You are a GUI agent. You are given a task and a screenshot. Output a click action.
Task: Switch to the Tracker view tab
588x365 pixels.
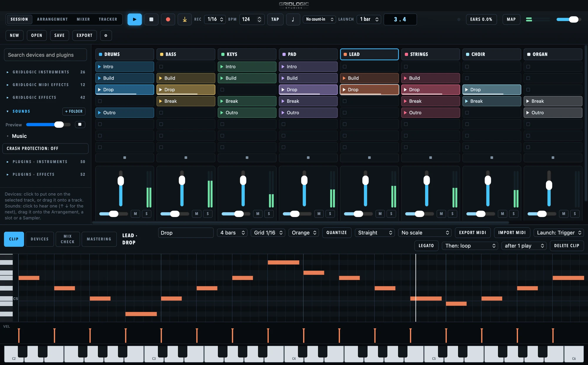click(108, 19)
